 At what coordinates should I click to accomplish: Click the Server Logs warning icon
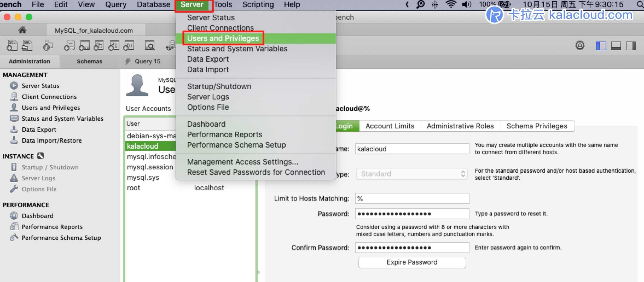pyautogui.click(x=14, y=178)
